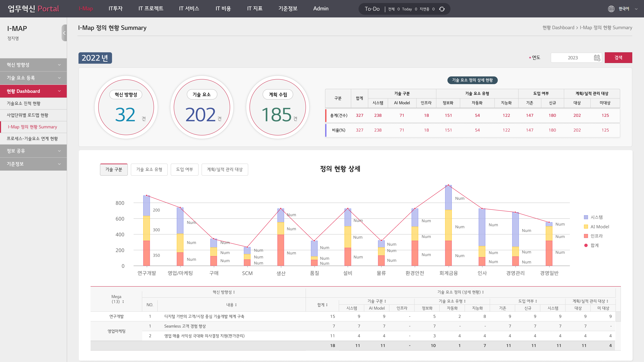Click the To-Do label
The height and width of the screenshot is (362, 644).
[x=372, y=9]
